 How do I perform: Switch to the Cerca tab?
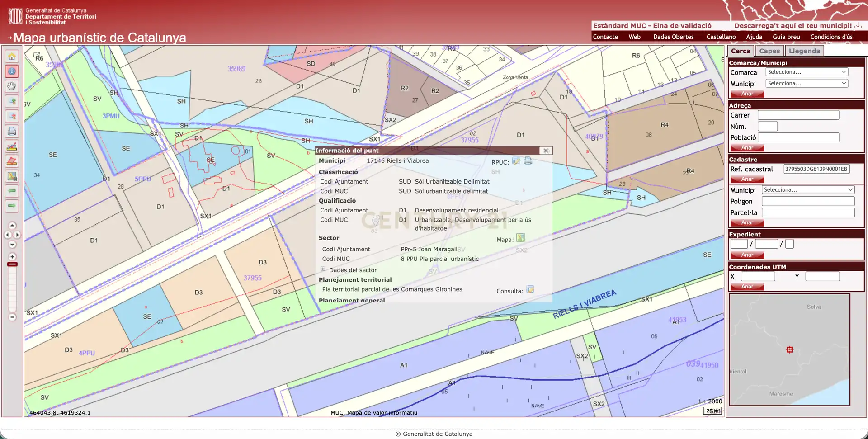click(x=741, y=51)
